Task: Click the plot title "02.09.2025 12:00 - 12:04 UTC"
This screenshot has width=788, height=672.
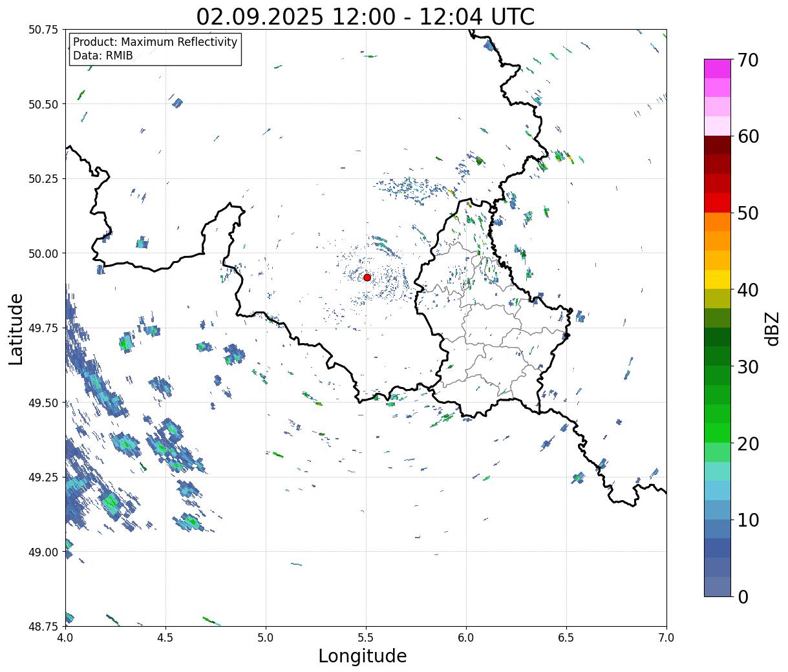Action: coord(365,16)
